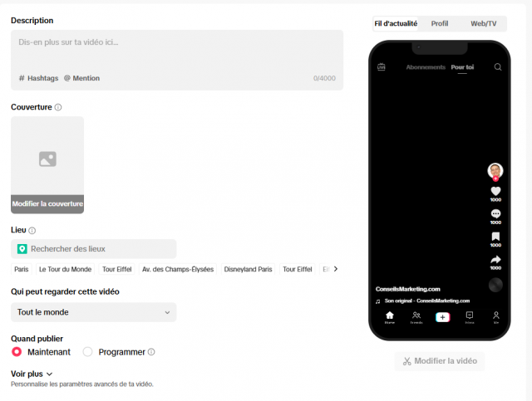Choose the Le Tour du Monde chip

pos(65,269)
